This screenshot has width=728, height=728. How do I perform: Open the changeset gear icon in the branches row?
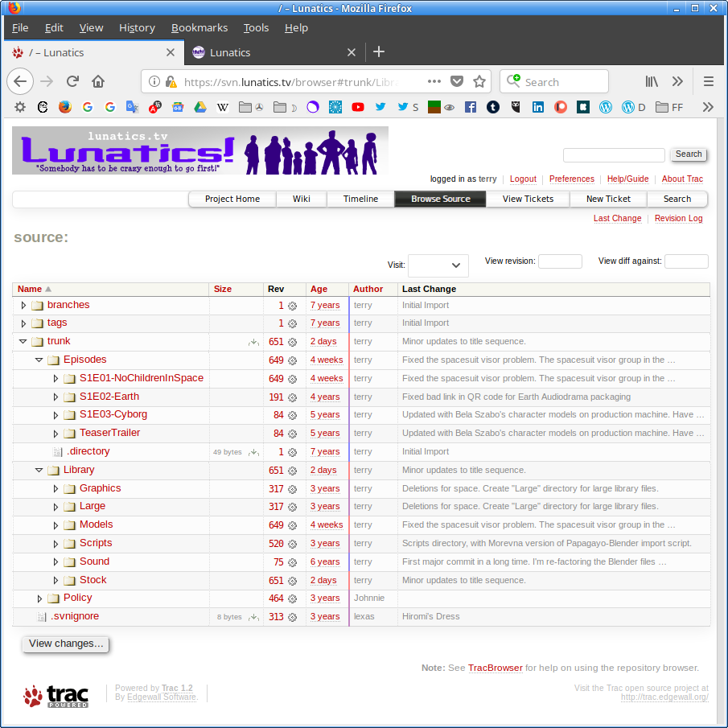point(292,306)
